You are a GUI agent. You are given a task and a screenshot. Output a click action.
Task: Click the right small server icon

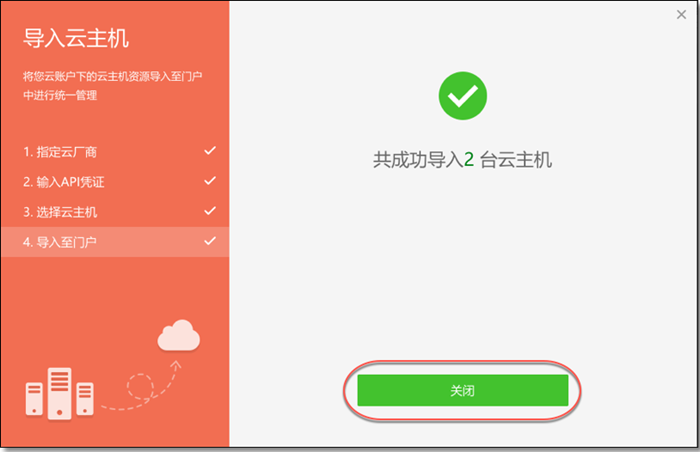coord(85,398)
